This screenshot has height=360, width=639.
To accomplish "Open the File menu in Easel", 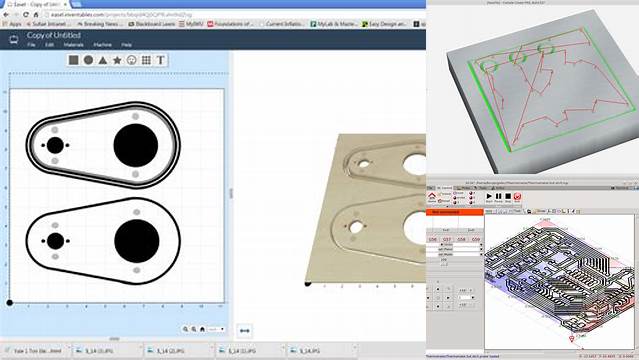I will click(x=31, y=45).
